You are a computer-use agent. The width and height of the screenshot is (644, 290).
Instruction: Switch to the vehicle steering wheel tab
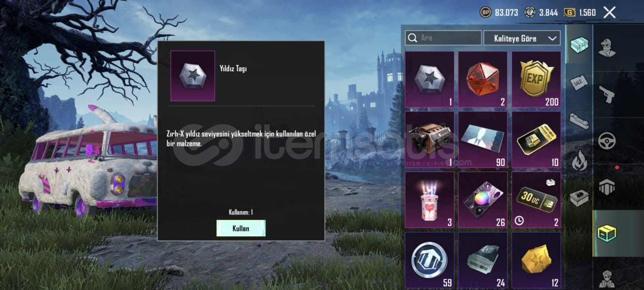(606, 141)
